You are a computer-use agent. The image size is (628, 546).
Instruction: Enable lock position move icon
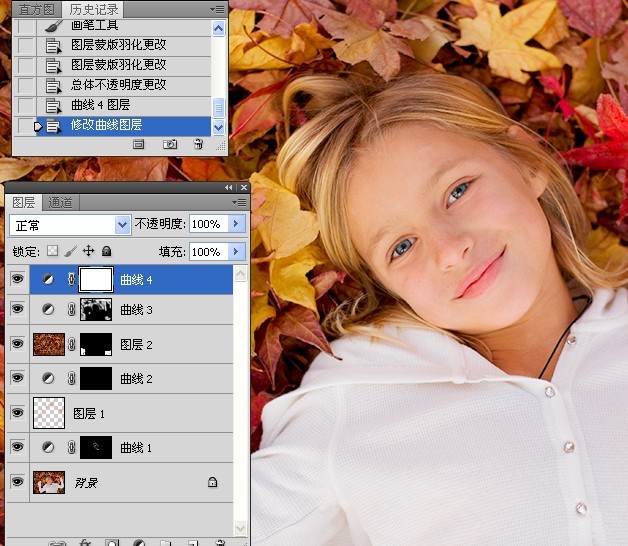point(89,251)
